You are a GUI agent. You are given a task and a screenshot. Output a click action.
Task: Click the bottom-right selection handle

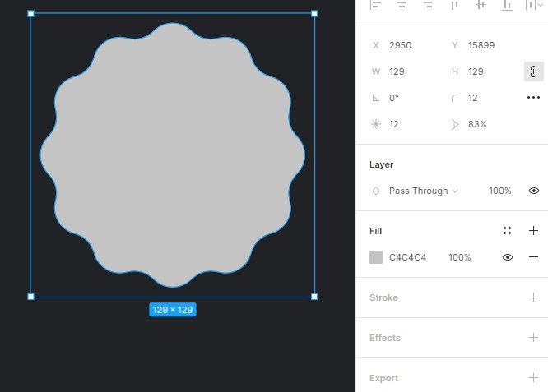pos(314,297)
